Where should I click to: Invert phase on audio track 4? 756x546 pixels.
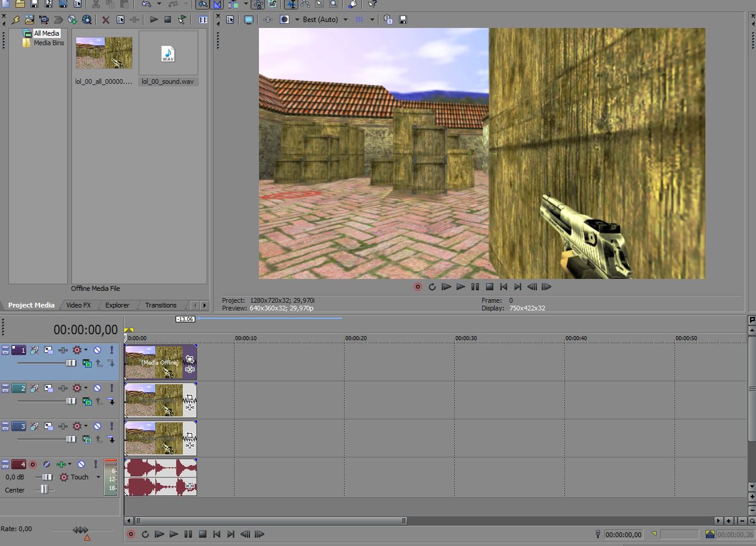coord(46,465)
